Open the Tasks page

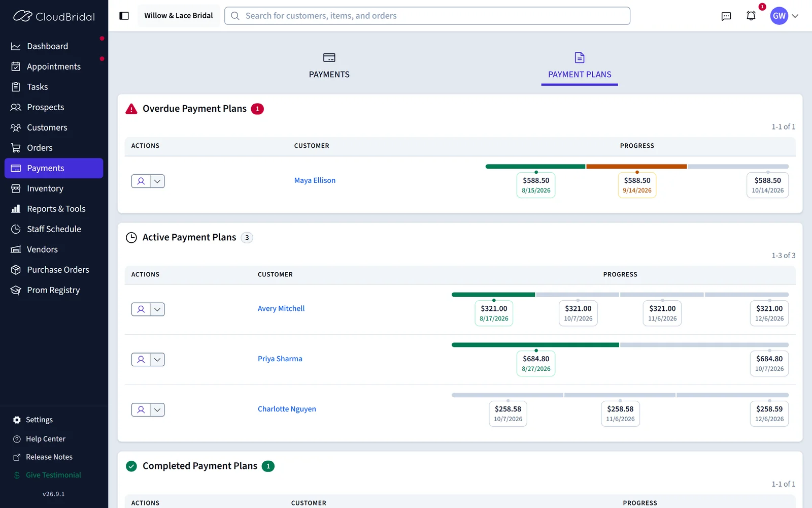[54, 87]
